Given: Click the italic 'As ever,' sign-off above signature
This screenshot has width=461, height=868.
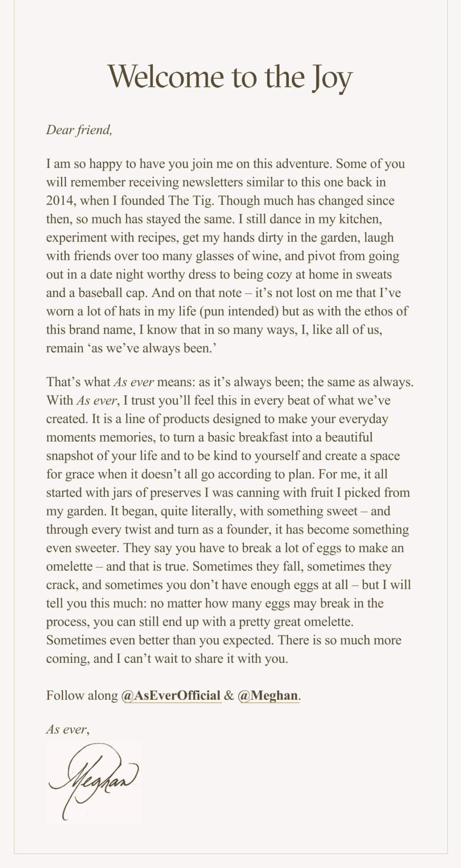Looking at the screenshot, I should pos(68,729).
